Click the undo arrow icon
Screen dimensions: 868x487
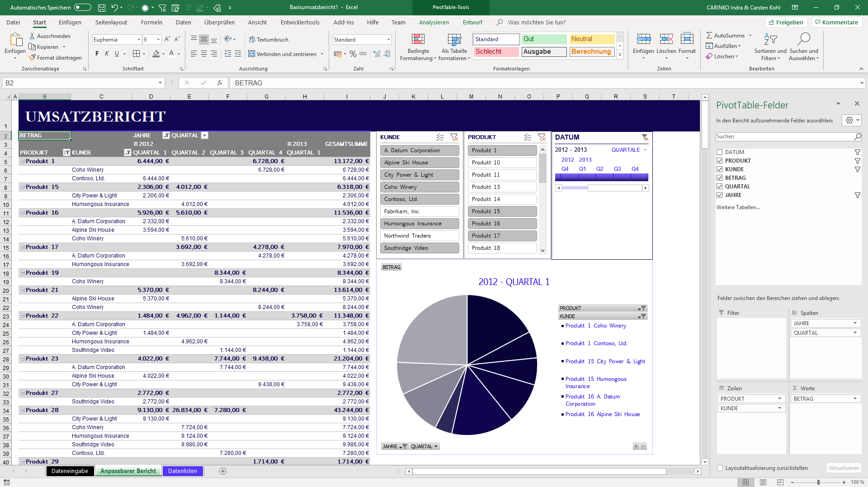click(x=114, y=8)
